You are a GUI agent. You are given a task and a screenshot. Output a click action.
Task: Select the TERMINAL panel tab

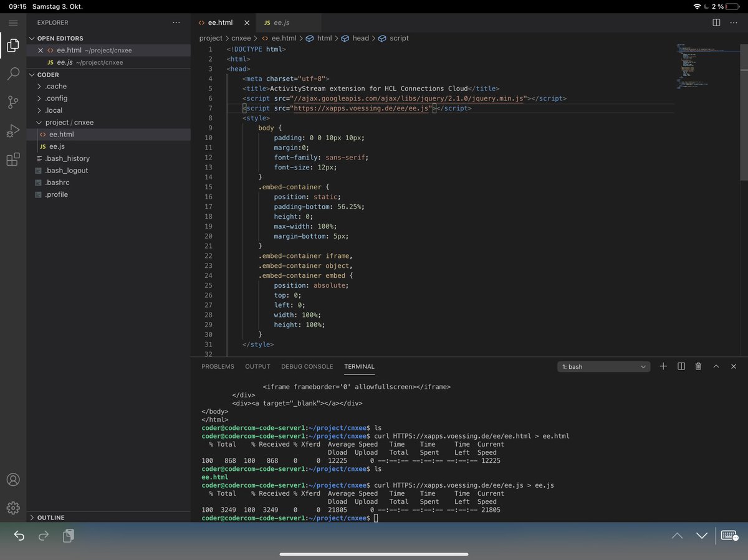point(359,367)
